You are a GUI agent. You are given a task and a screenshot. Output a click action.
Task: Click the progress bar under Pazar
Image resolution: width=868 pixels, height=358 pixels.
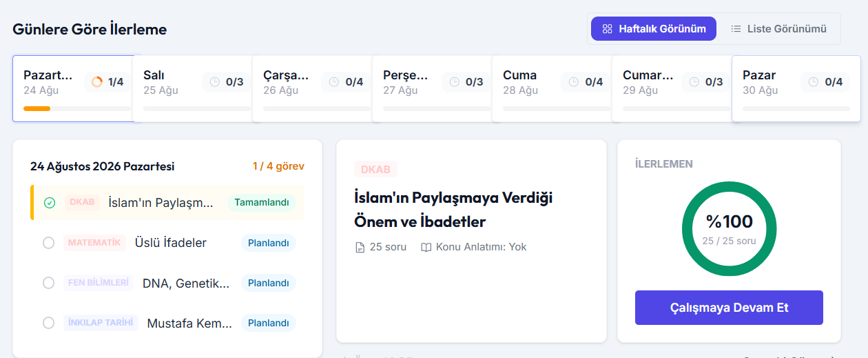796,108
